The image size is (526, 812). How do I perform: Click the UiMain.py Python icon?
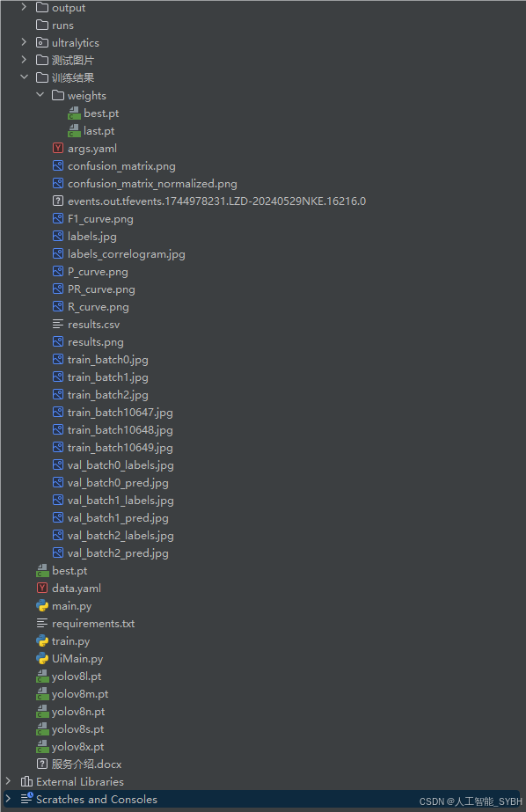(x=42, y=658)
